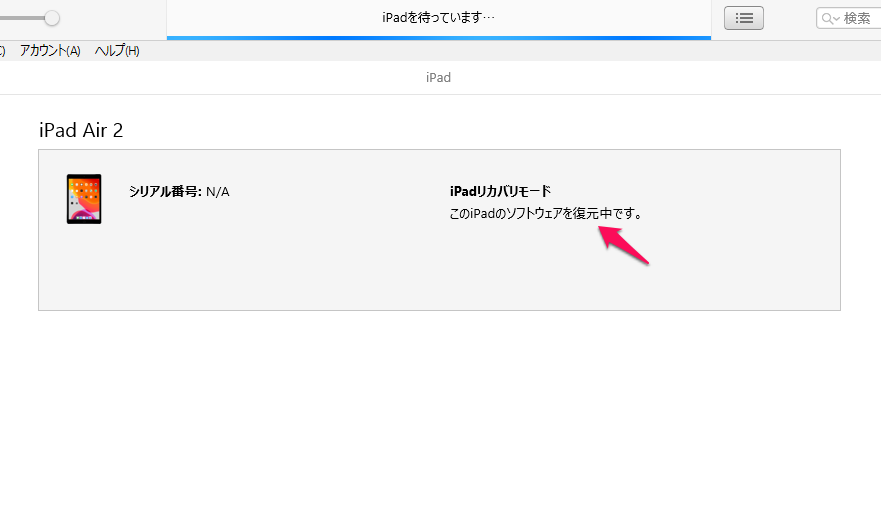Click the iPad tab label
This screenshot has height=514, width=881.
click(438, 78)
